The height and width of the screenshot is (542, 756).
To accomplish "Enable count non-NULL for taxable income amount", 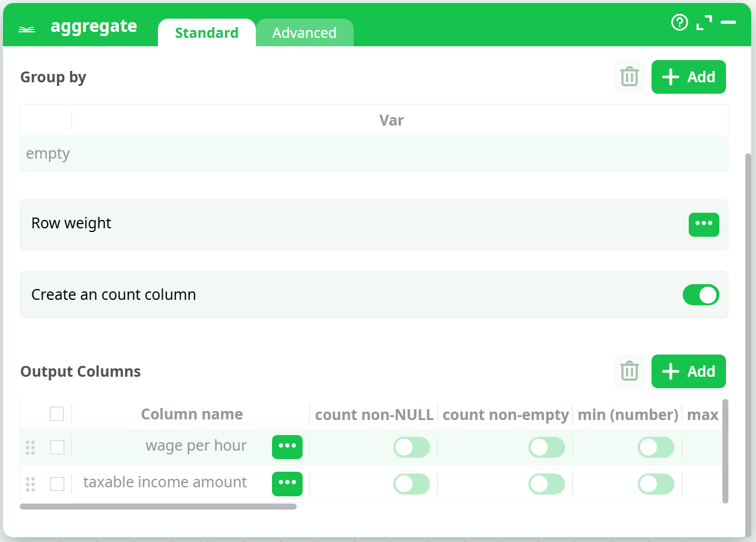I will click(411, 484).
